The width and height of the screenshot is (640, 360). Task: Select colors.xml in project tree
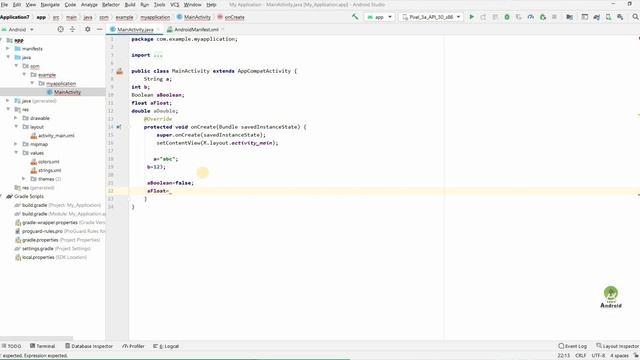[x=49, y=162]
